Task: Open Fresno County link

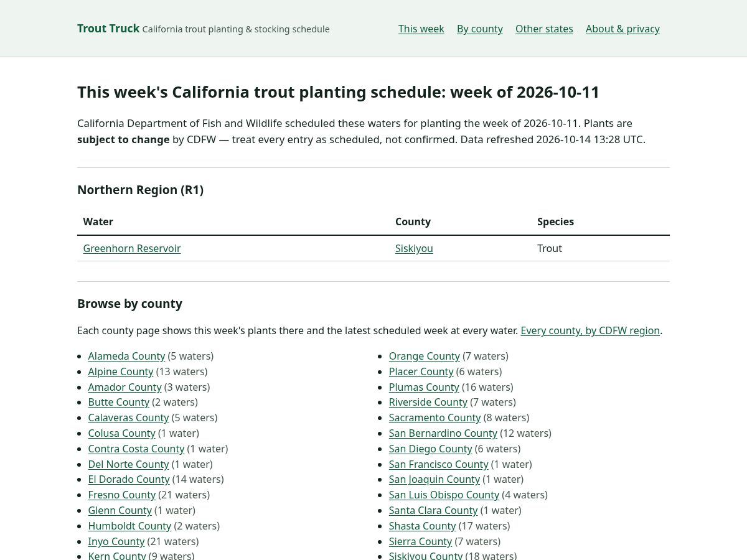Action: [122, 495]
